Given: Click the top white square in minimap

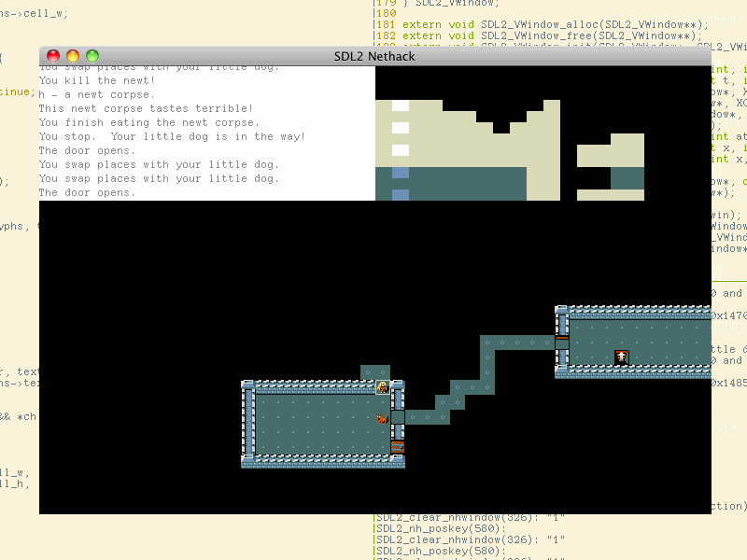Looking at the screenshot, I should pyautogui.click(x=401, y=105).
